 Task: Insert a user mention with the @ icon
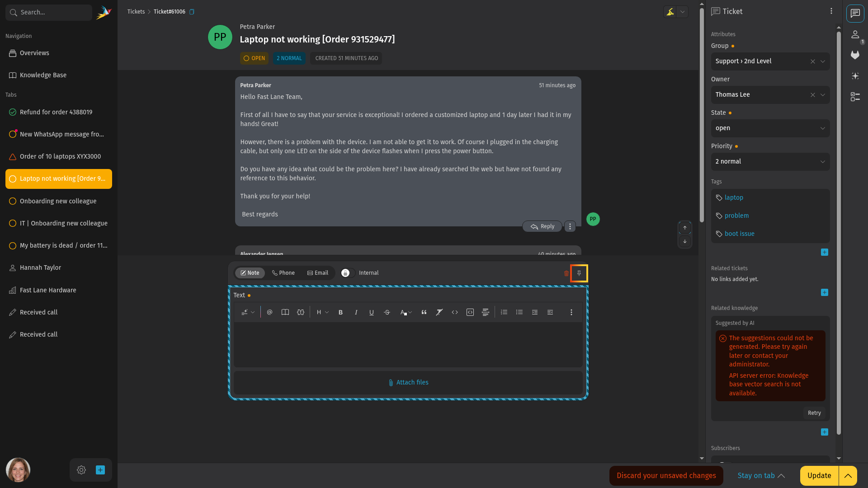(x=269, y=312)
